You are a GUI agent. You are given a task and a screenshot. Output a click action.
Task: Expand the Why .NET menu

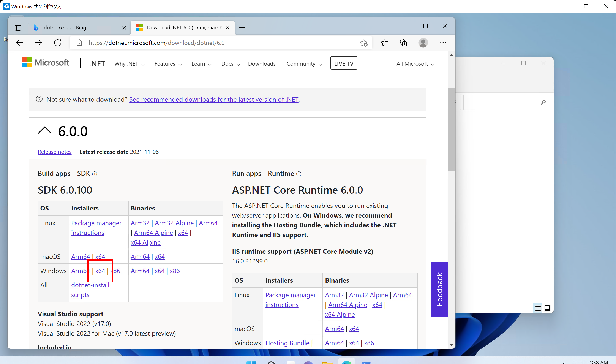point(130,64)
